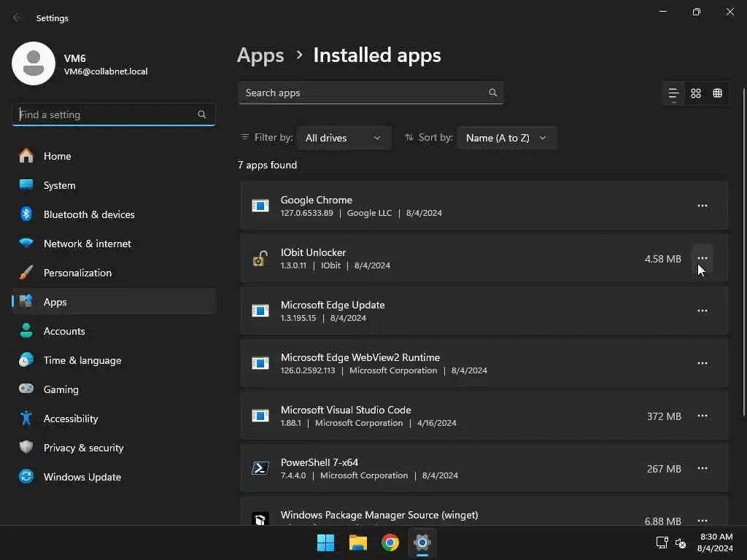The width and height of the screenshot is (747, 560).
Task: Expand the Sort by Name dropdown
Action: click(x=506, y=138)
